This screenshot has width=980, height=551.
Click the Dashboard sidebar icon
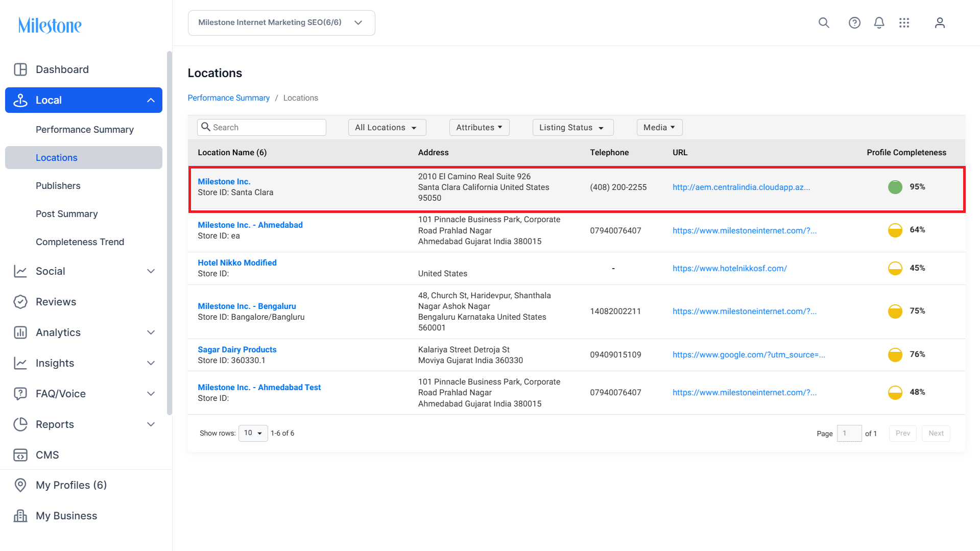20,69
